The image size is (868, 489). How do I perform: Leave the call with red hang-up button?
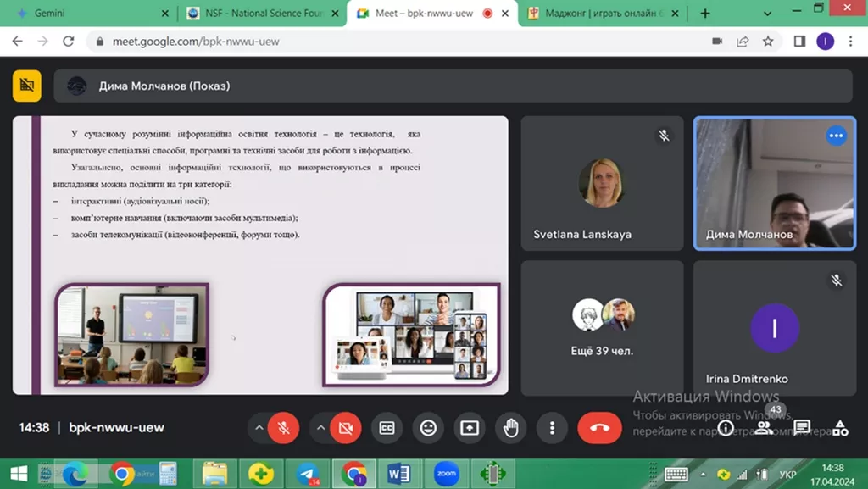tap(599, 428)
